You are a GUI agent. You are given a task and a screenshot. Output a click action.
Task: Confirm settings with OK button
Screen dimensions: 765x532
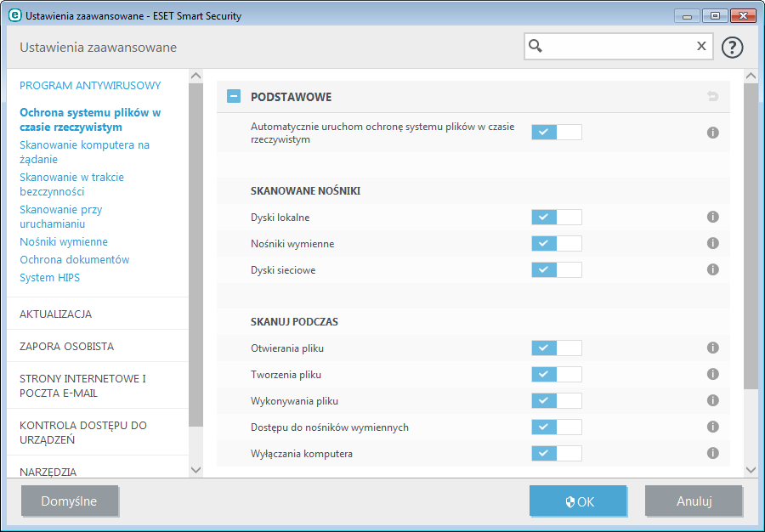[x=578, y=501]
